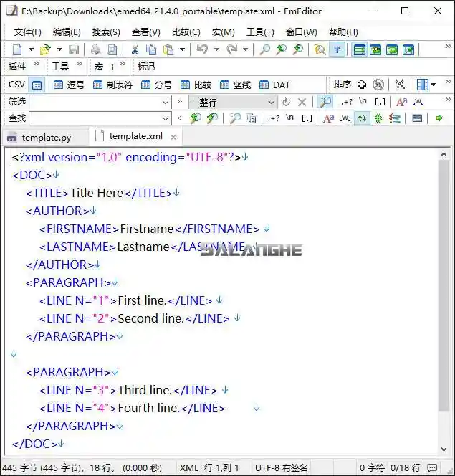Close the template.xml tab
Viewport: 455px width, 476px height.
pyautogui.click(x=173, y=137)
